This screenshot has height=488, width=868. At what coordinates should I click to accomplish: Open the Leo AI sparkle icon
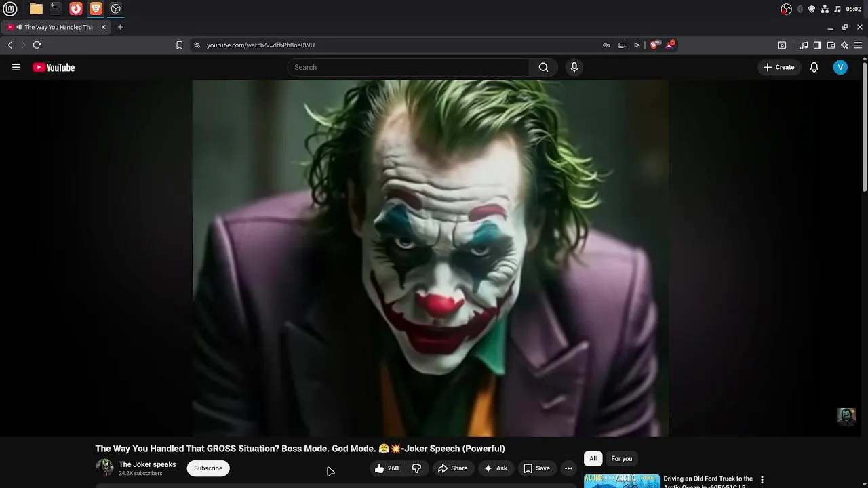844,45
